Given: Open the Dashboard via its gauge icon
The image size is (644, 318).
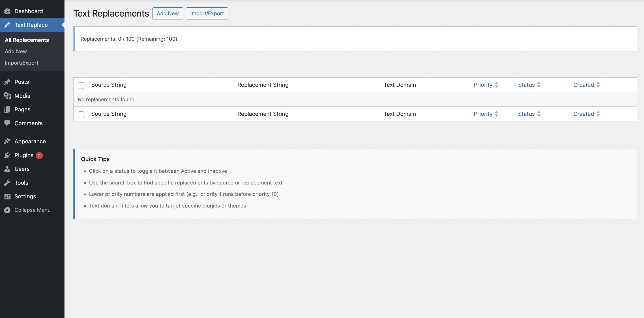Looking at the screenshot, I should click(x=7, y=11).
